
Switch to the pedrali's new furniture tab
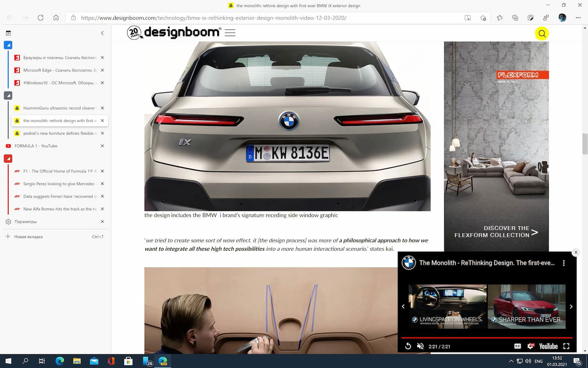coord(60,133)
